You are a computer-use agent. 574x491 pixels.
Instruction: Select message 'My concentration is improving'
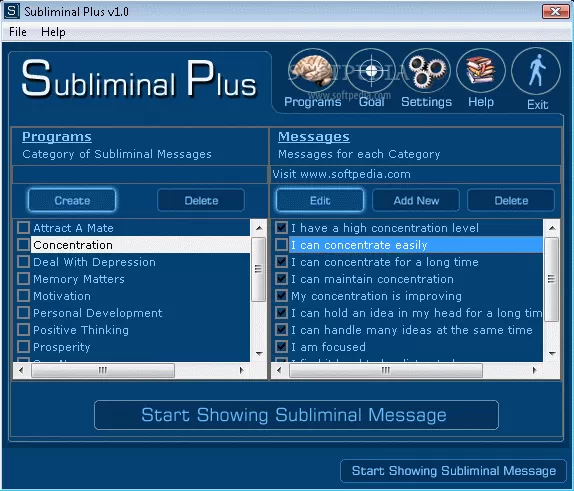(376, 296)
